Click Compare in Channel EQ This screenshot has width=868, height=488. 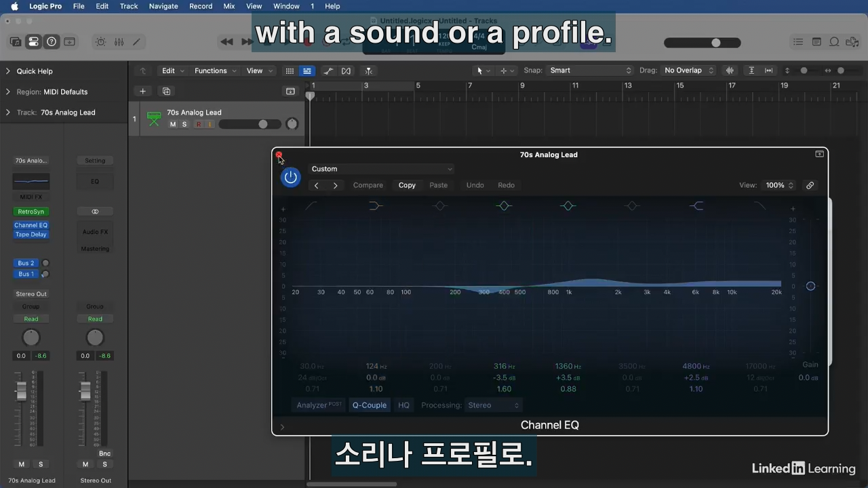pos(368,185)
